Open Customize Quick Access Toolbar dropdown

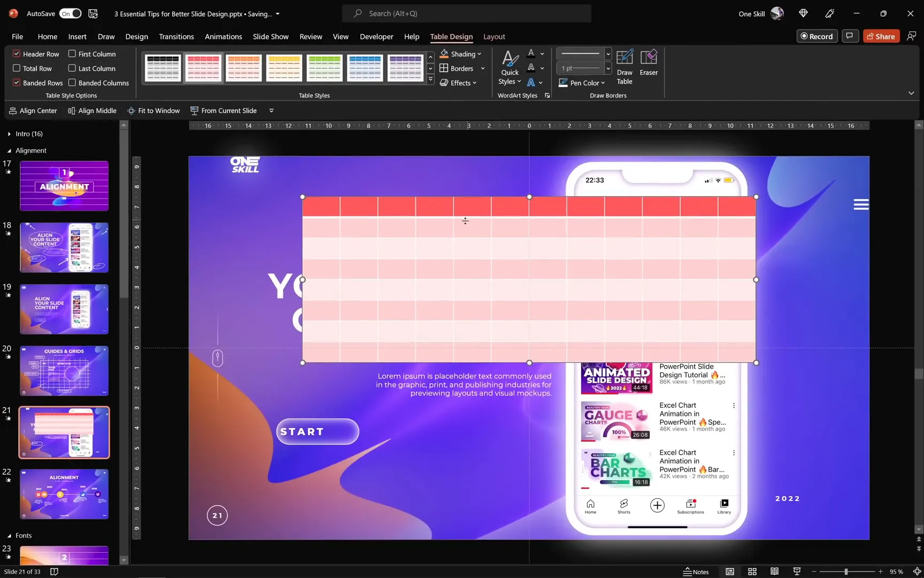click(x=271, y=110)
